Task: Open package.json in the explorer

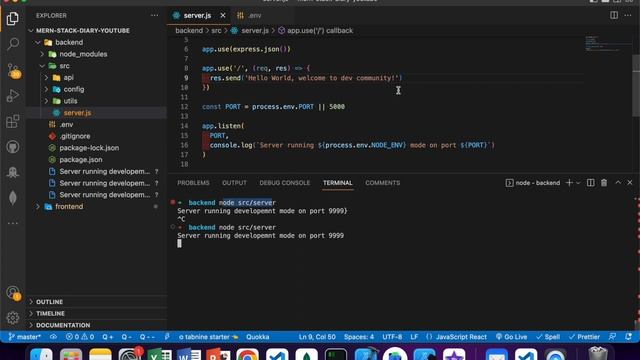Action: click(x=81, y=160)
